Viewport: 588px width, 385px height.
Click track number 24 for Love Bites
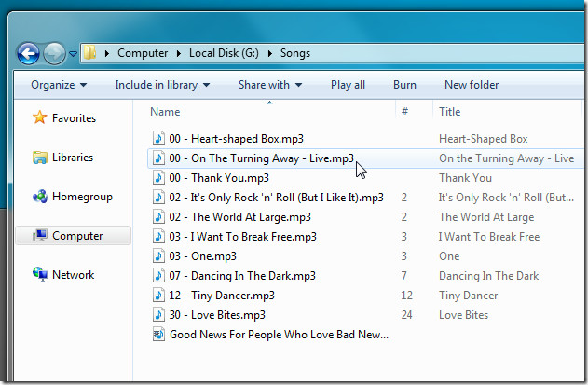(x=406, y=315)
